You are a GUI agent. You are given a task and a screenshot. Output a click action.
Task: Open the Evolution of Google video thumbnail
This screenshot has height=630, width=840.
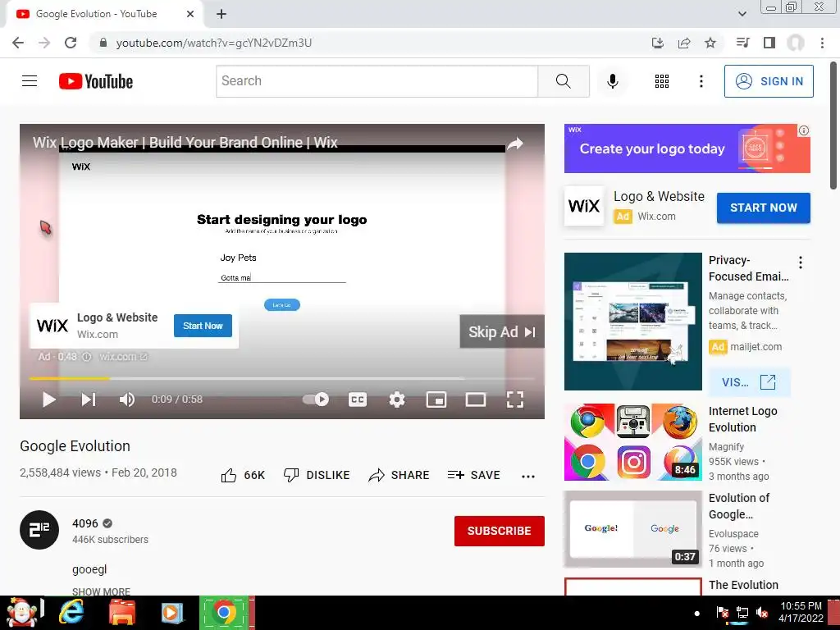pyautogui.click(x=632, y=529)
